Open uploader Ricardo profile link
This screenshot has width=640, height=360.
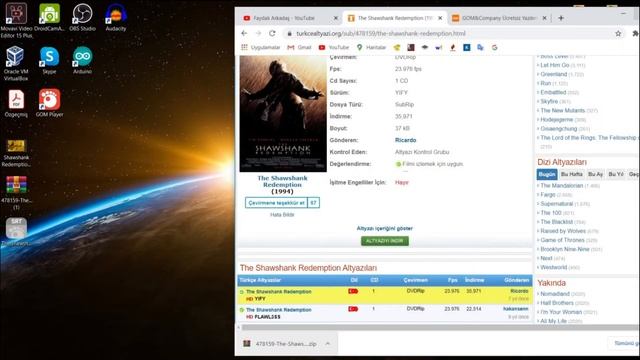(x=405, y=140)
